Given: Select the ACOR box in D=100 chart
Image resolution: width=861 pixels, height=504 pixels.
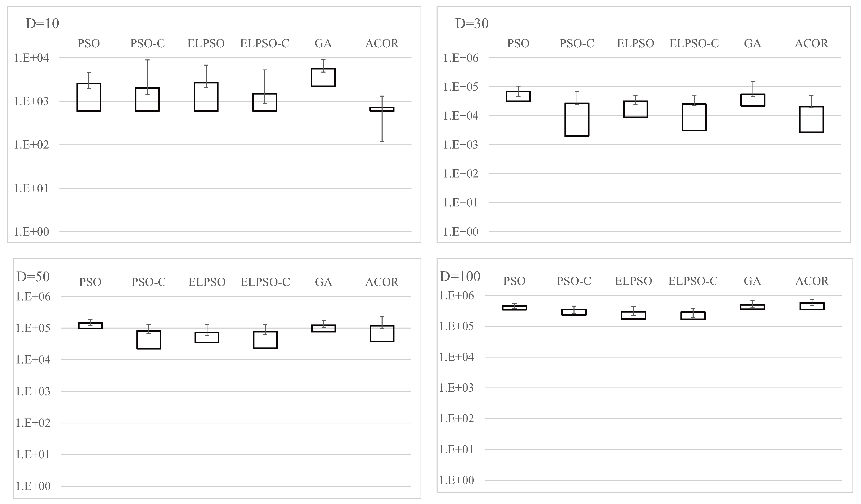Looking at the screenshot, I should coord(812,306).
